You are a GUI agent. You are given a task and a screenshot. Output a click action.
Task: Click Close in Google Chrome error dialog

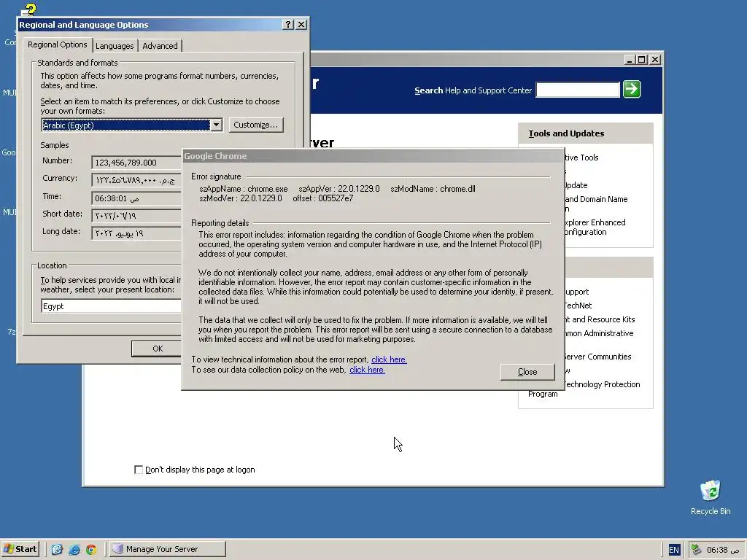tap(527, 372)
